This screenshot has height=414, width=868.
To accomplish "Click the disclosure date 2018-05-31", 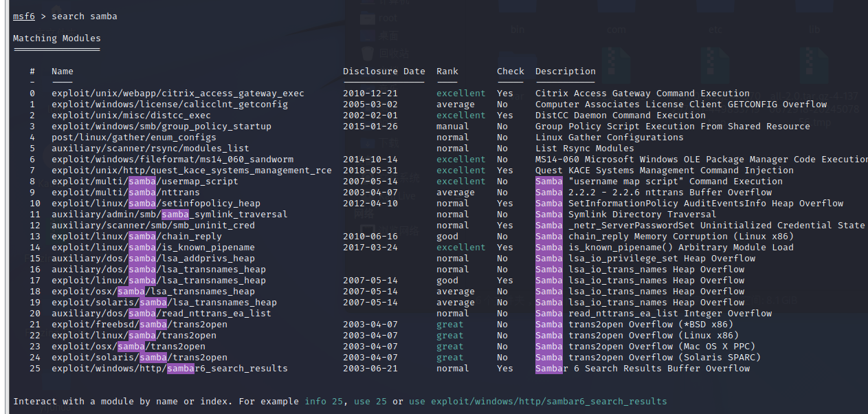I will tap(370, 170).
